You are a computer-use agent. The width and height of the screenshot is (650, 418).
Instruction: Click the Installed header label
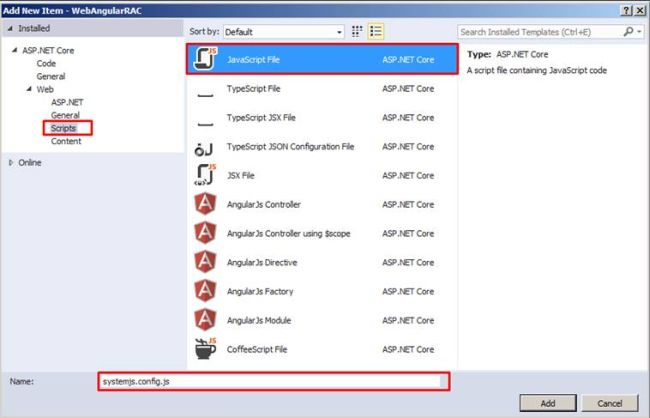tap(34, 29)
